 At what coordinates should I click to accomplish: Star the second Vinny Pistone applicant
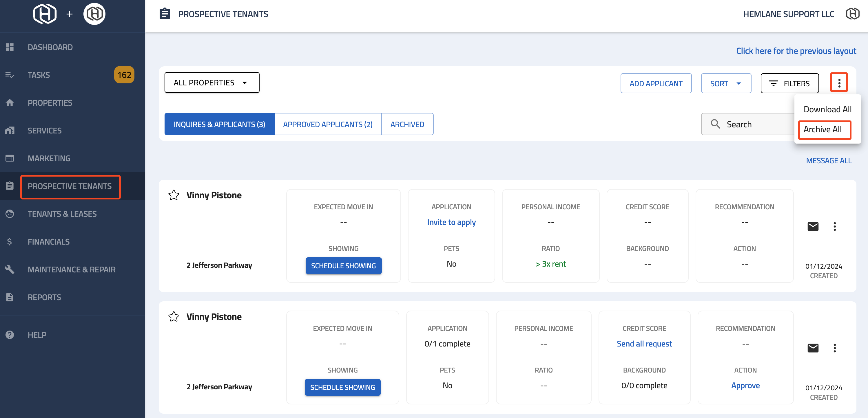174,316
